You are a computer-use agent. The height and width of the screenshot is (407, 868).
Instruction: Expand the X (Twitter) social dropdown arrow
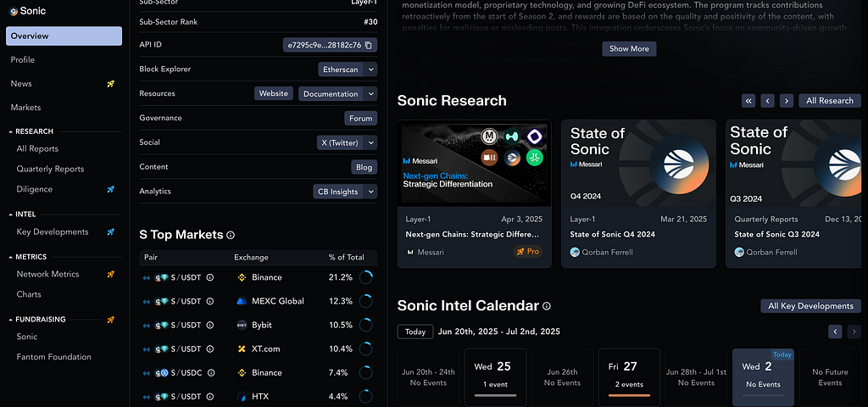pyautogui.click(x=371, y=142)
